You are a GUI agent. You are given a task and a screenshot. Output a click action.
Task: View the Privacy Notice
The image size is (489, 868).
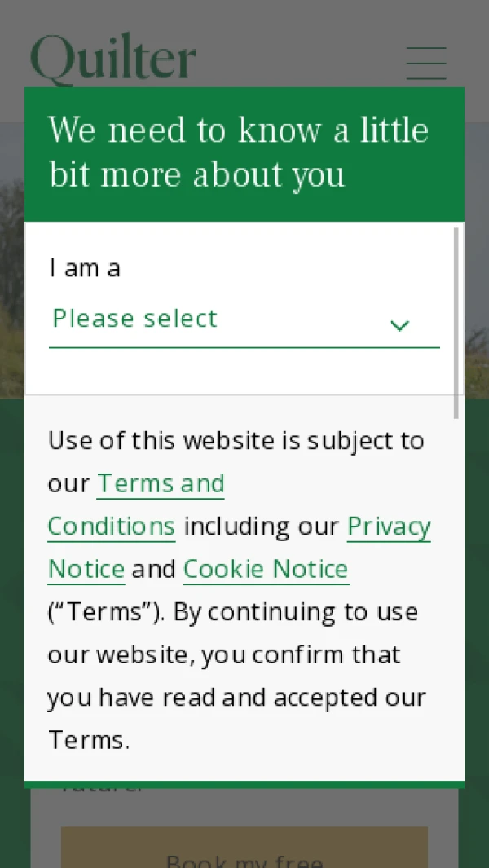point(389,527)
